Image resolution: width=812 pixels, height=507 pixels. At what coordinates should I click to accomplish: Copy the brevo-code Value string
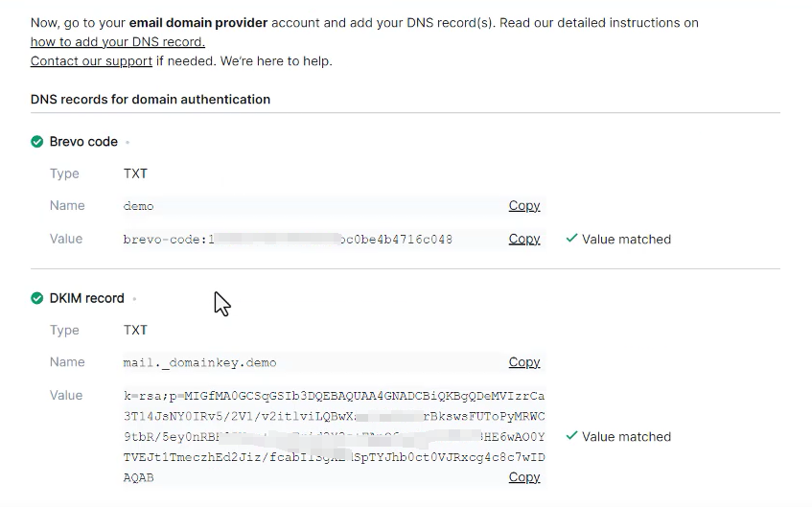(x=524, y=239)
